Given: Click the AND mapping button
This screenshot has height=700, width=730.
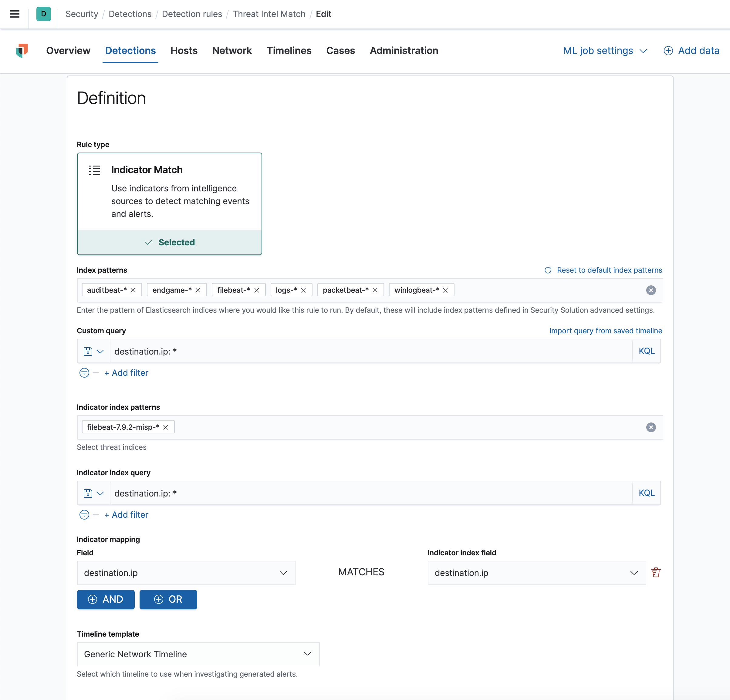Looking at the screenshot, I should [x=106, y=599].
